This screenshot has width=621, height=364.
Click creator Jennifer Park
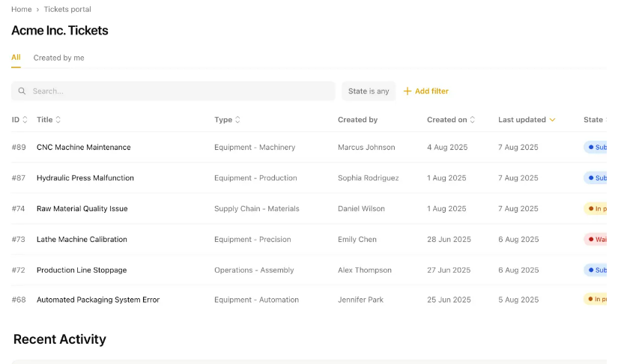[x=360, y=300]
